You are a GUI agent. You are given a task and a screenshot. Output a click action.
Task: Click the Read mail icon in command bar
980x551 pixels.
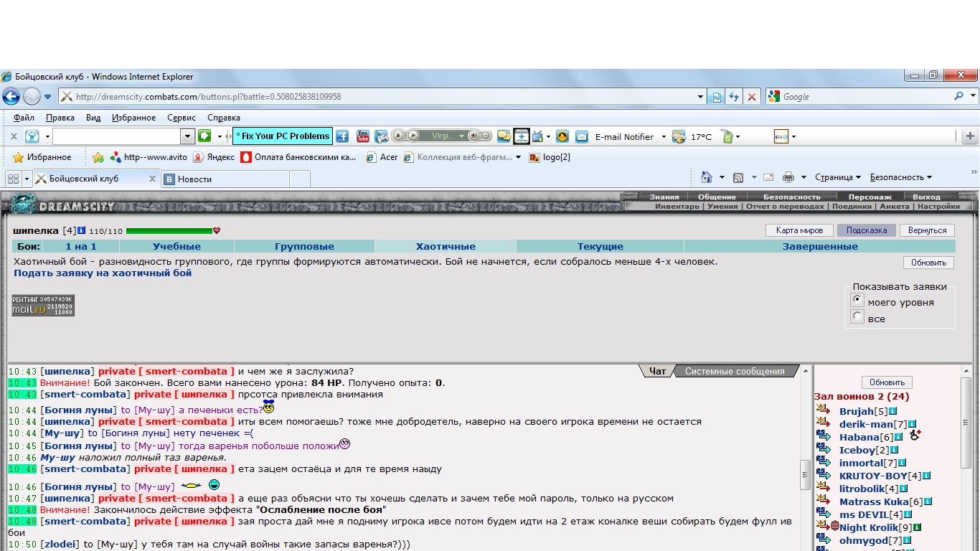pyautogui.click(x=768, y=177)
